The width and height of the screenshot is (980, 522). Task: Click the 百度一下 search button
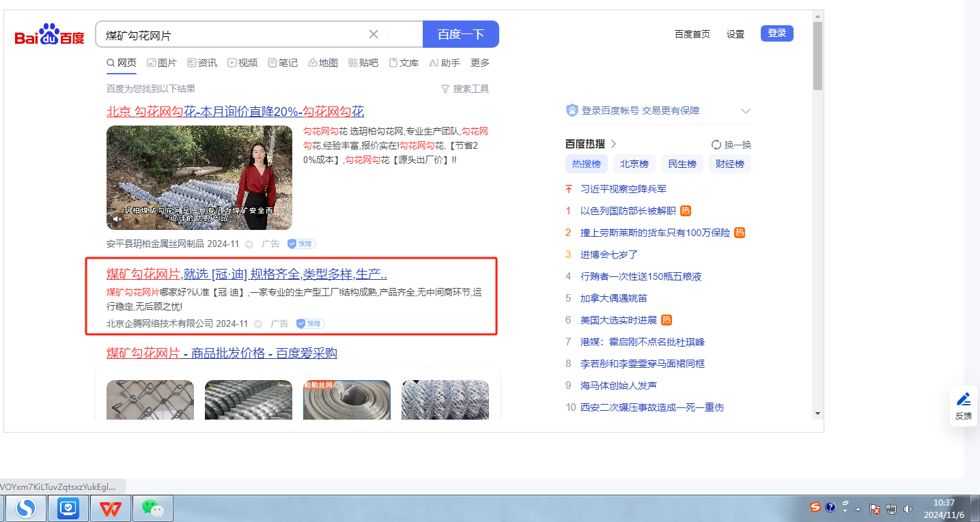(x=461, y=34)
